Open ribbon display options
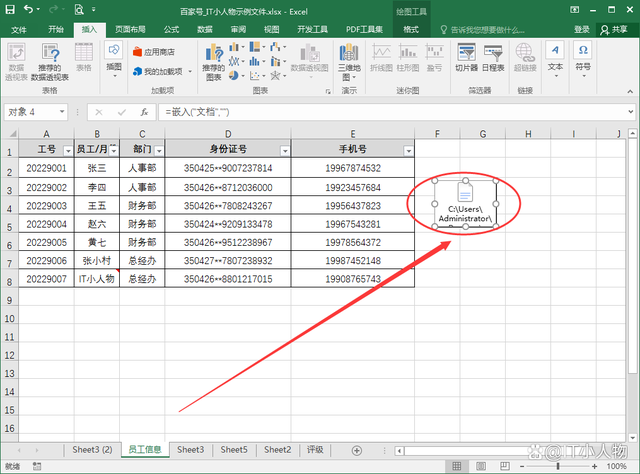Image resolution: width=640 pixels, height=474 pixels. tap(574, 9)
